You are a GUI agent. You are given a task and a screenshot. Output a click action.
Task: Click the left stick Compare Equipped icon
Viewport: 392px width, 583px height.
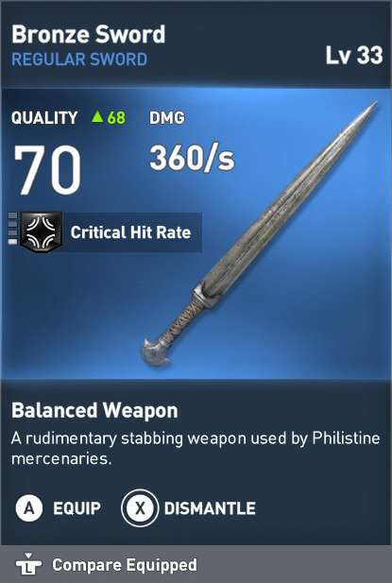[28, 564]
